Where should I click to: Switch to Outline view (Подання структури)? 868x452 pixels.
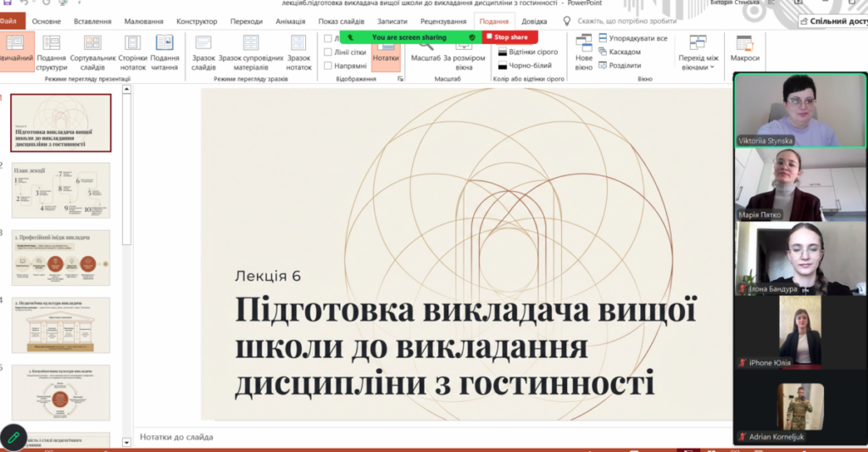[x=52, y=50]
